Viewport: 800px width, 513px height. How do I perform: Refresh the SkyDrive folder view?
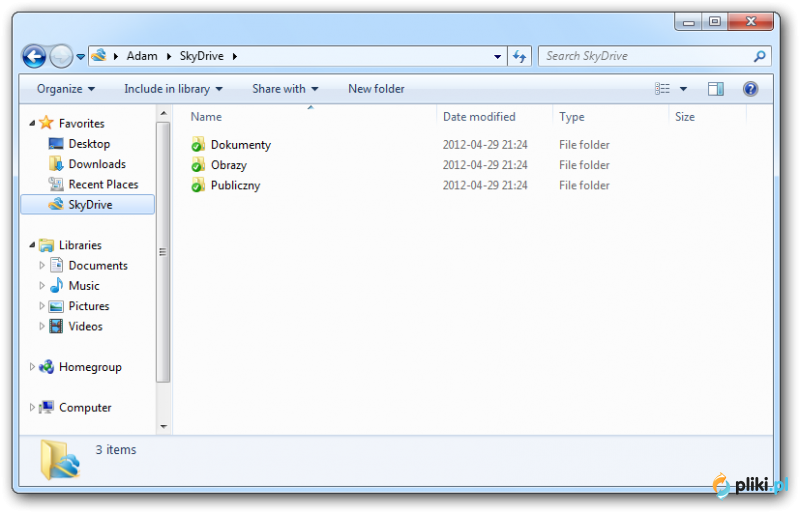pos(519,56)
